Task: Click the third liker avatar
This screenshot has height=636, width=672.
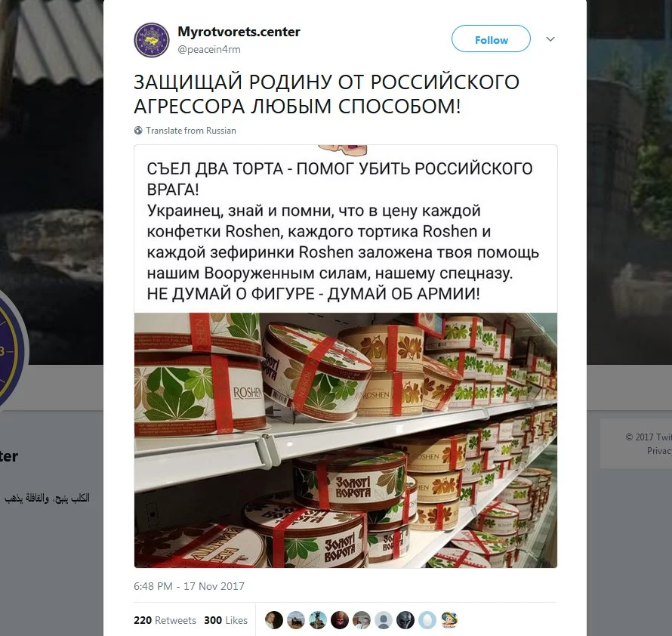Action: click(318, 620)
